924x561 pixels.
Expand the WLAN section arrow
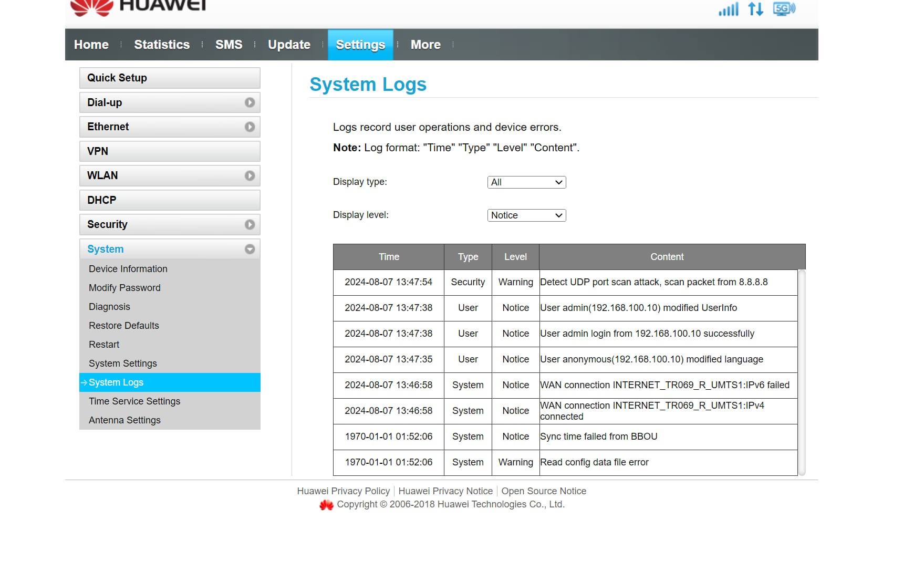click(250, 175)
